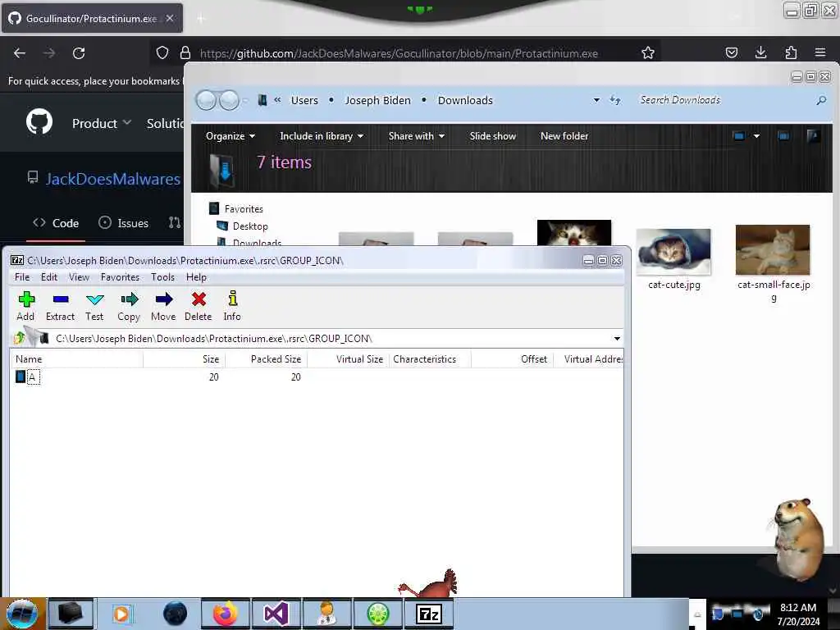840x630 pixels.
Task: Expand the 7-Zip address path dropdown
Action: click(x=617, y=339)
